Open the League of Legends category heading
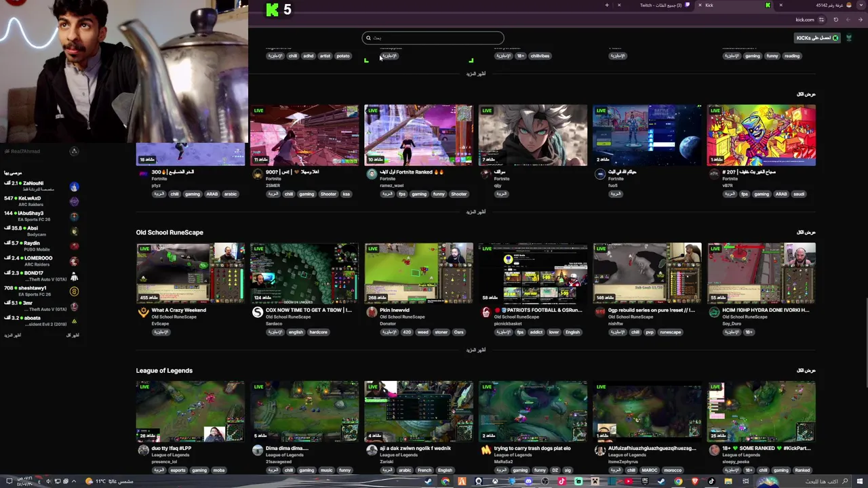Viewport: 868px width, 488px height. click(x=164, y=371)
